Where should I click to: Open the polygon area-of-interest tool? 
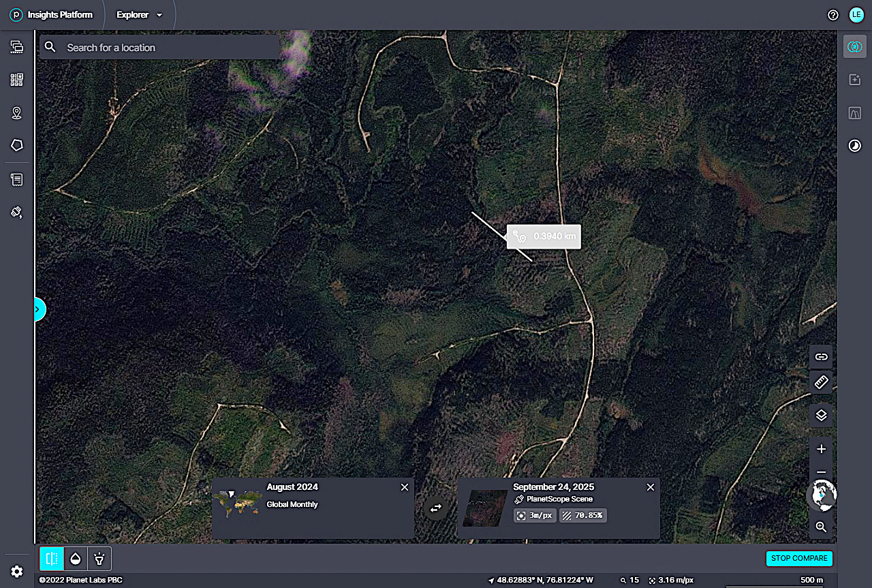[x=17, y=145]
